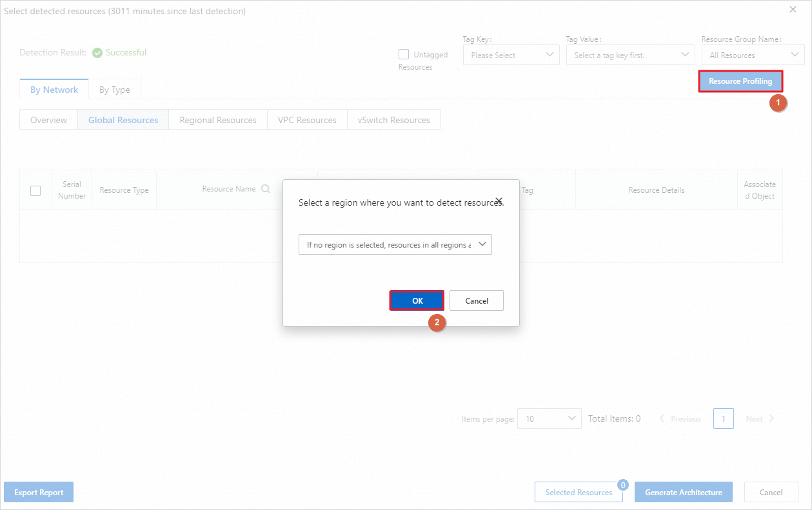Open the Overview tab

49,120
